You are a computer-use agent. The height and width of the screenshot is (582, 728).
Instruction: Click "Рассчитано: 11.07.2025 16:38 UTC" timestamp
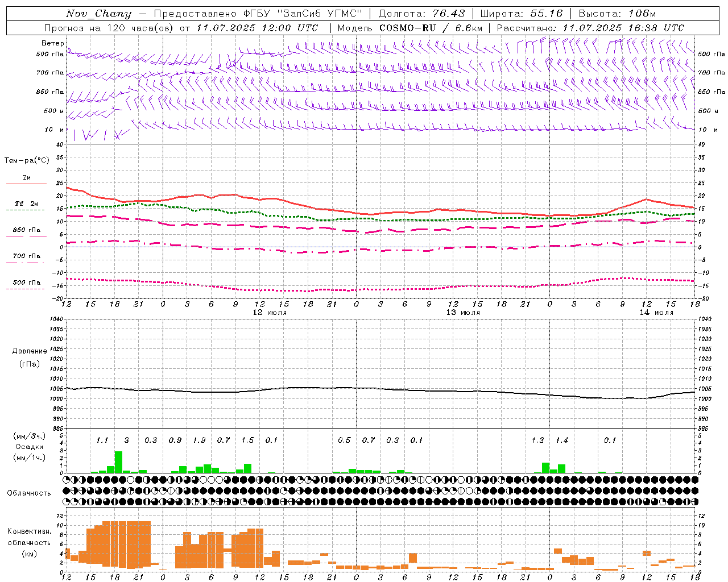(590, 28)
